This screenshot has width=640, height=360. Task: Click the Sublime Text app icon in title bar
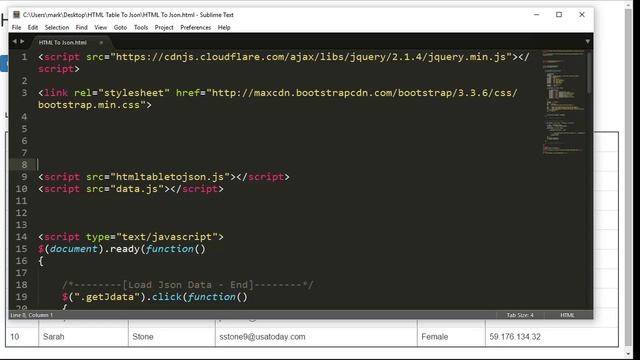16,15
